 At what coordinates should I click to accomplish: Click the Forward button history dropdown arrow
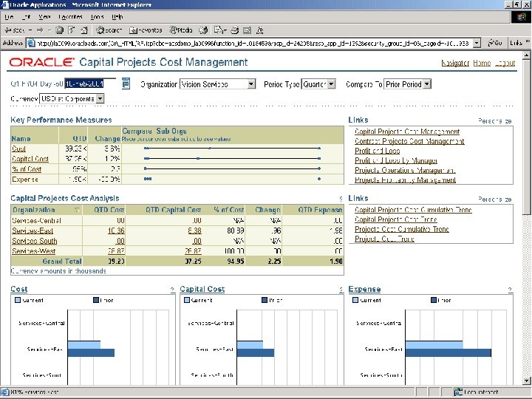coord(49,30)
